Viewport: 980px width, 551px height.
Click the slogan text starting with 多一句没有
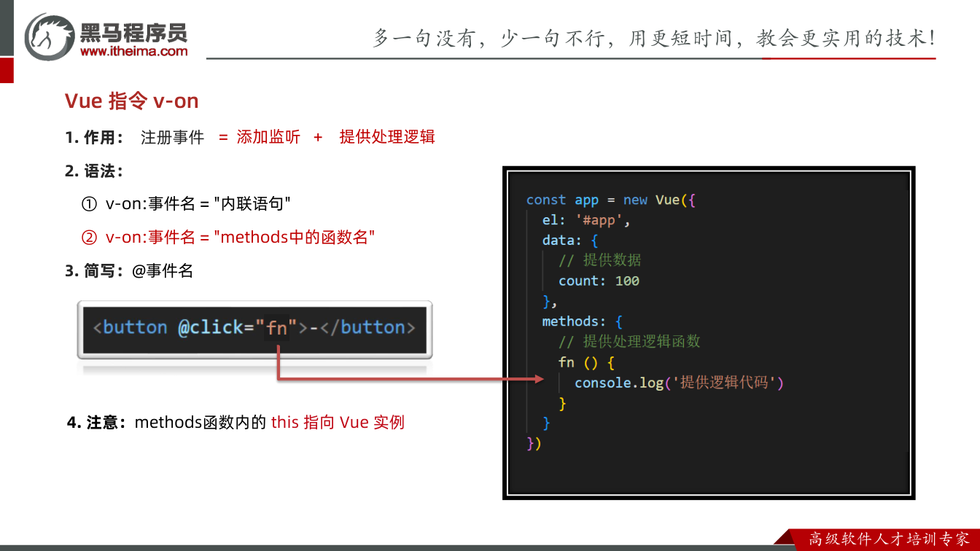point(654,38)
